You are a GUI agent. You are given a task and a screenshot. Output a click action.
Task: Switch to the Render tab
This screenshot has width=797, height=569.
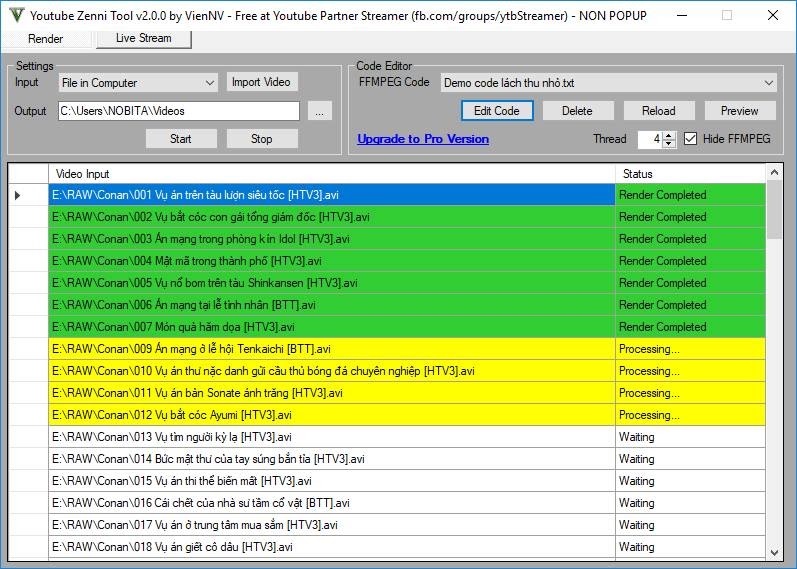point(46,39)
